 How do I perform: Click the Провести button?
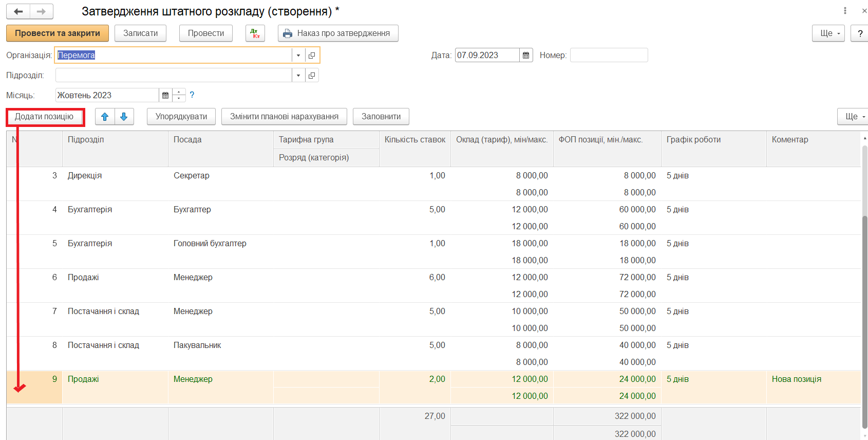click(x=205, y=33)
